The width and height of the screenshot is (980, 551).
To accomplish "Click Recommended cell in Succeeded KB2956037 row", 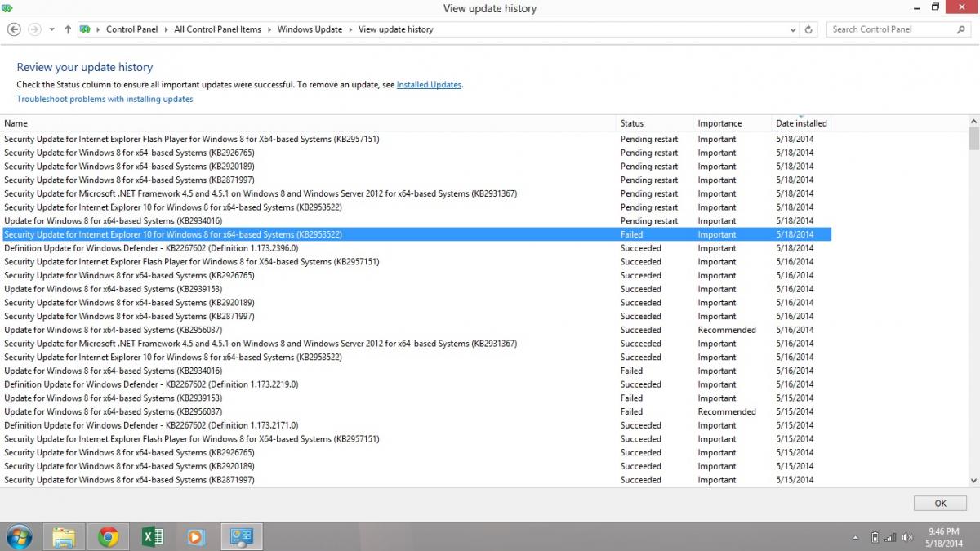I will pyautogui.click(x=727, y=330).
